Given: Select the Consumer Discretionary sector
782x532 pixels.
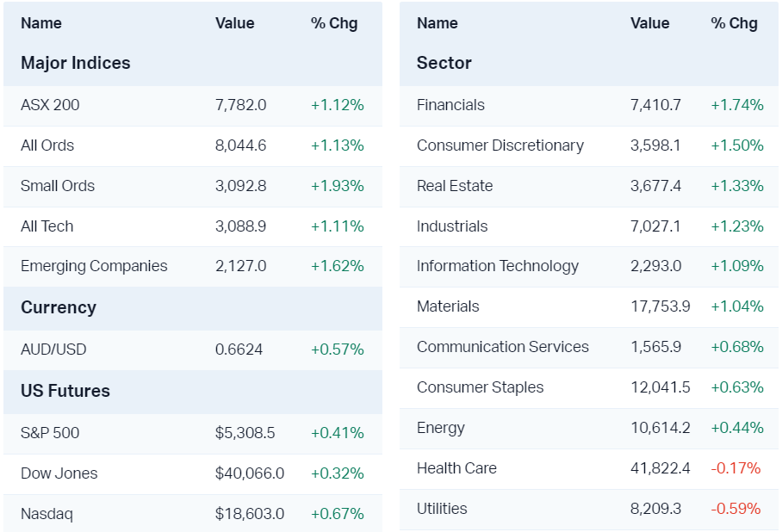Looking at the screenshot, I should tap(500, 145).
